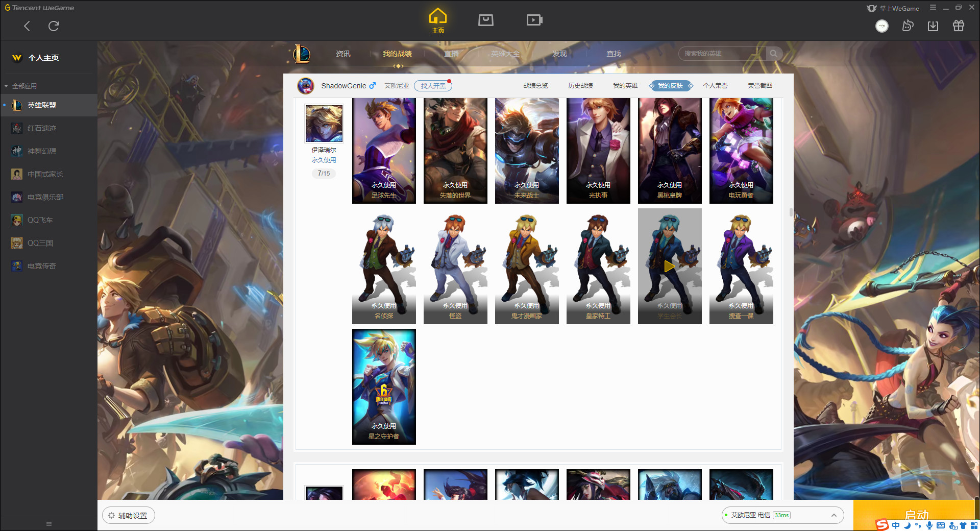Viewport: 980px width, 531px height.
Task: Open the 星之守护者 skin card
Action: (x=384, y=387)
